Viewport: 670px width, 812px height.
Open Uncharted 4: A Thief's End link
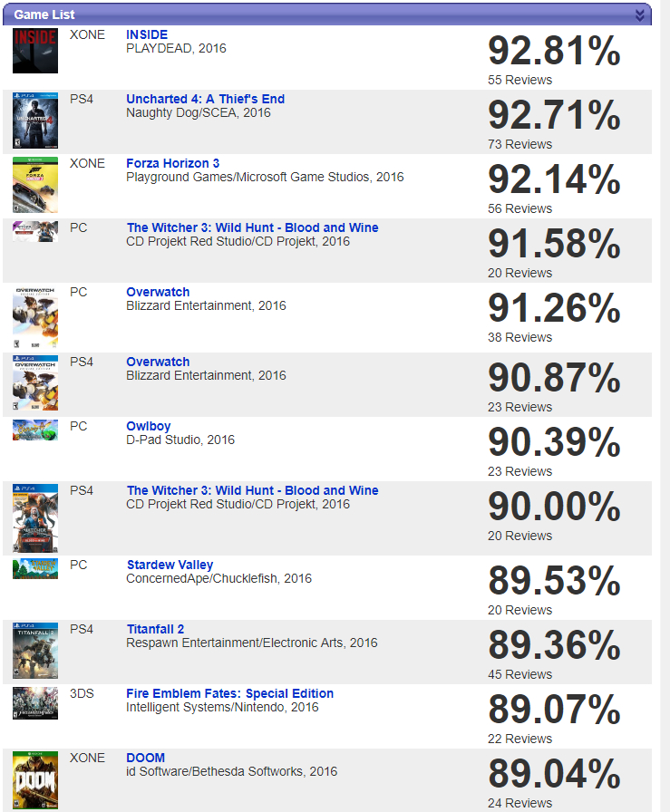tap(205, 99)
